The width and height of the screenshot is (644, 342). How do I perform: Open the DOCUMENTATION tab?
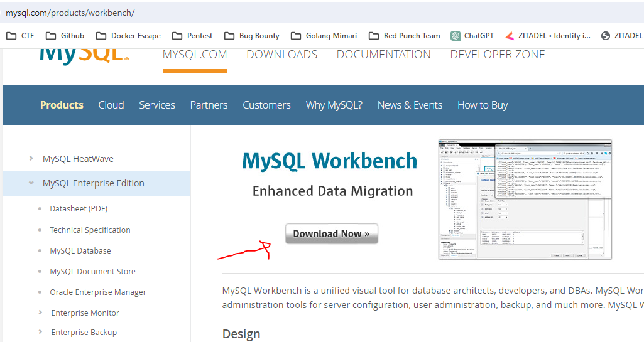pos(384,55)
